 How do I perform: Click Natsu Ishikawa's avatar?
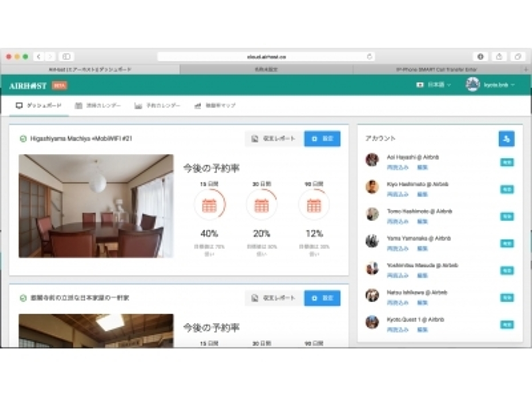(x=372, y=295)
